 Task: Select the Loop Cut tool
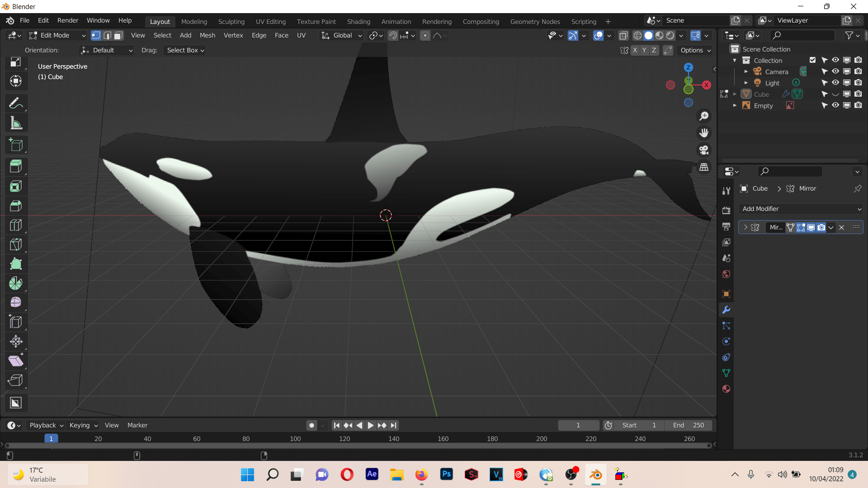pyautogui.click(x=16, y=225)
